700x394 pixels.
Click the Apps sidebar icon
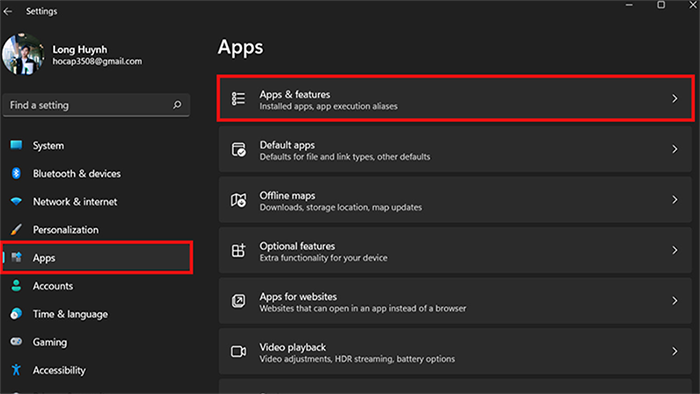(17, 257)
